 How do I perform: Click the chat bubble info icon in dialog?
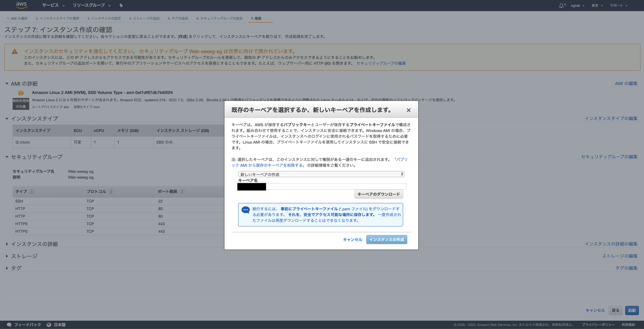tap(246, 210)
